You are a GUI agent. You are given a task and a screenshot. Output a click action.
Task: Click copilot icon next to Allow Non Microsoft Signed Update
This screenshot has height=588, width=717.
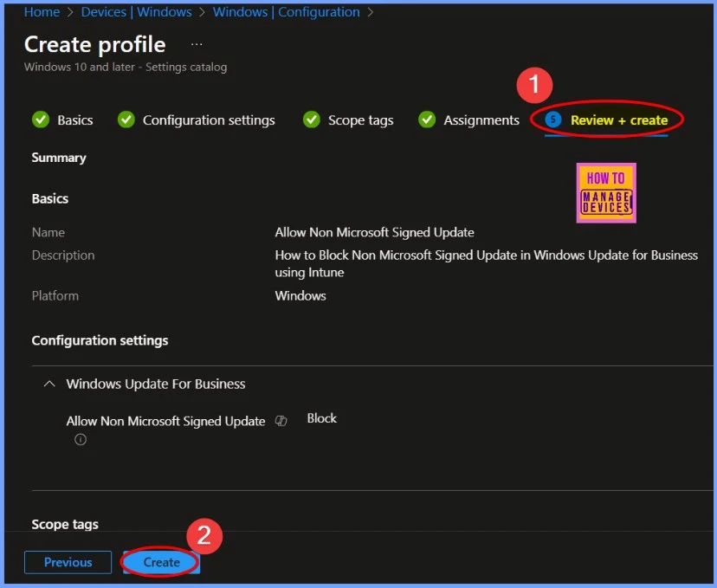tap(281, 421)
